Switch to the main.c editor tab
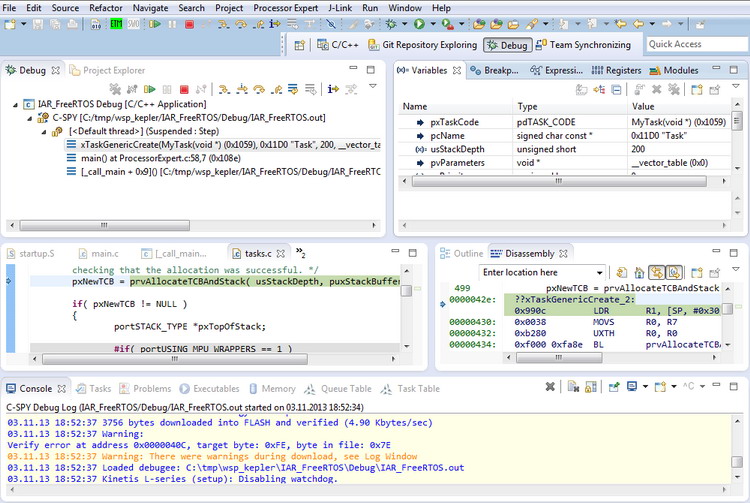This screenshot has width=750, height=503. [x=99, y=253]
